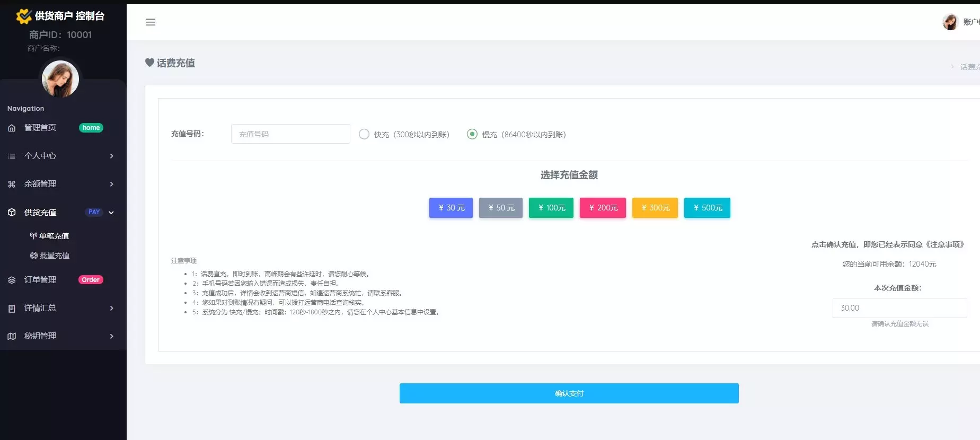The width and height of the screenshot is (980, 440).
Task: Click the 充值号码 phone number input field
Action: 290,134
